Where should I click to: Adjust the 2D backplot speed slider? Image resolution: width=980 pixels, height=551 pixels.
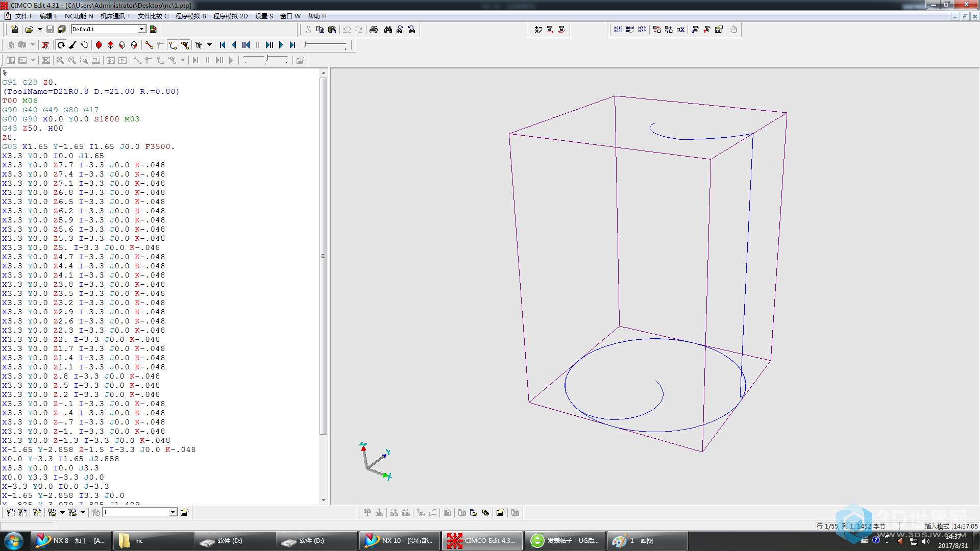coord(266,60)
